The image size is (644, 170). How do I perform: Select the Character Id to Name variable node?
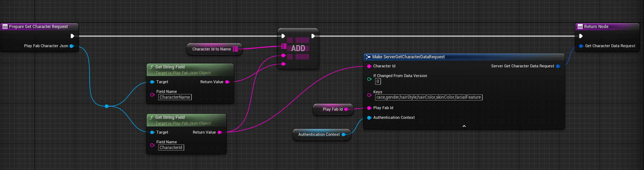click(x=214, y=49)
